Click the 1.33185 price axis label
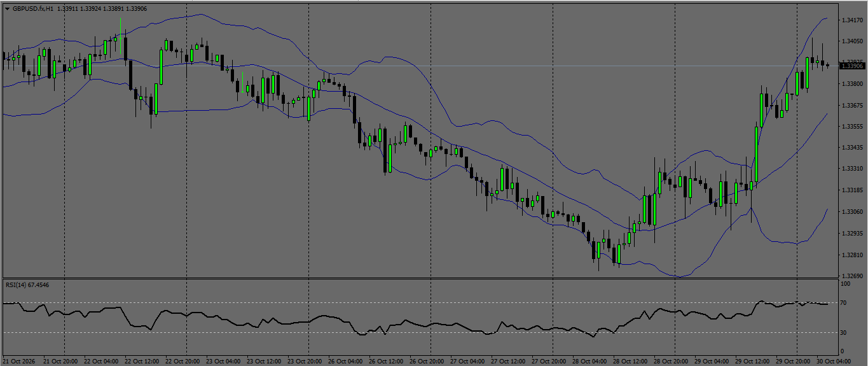 coord(852,190)
